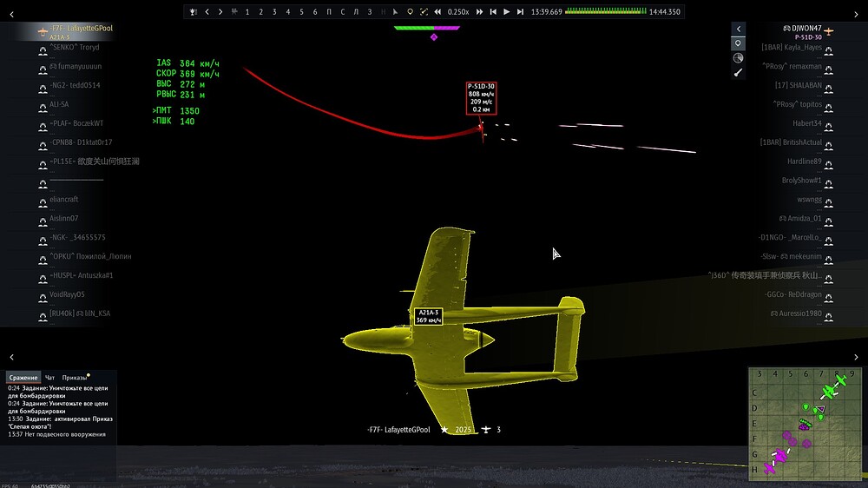Select camera preset 1
Image resolution: width=868 pixels, height=488 pixels.
247,11
